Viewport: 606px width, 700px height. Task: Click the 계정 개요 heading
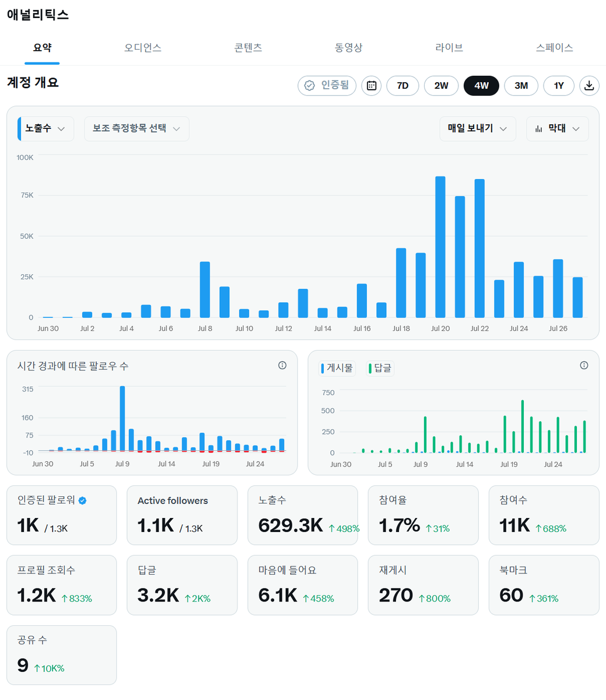(x=33, y=82)
